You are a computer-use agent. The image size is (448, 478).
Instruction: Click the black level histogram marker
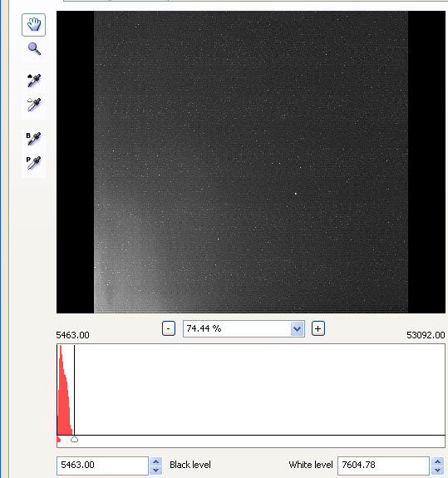tap(58, 439)
